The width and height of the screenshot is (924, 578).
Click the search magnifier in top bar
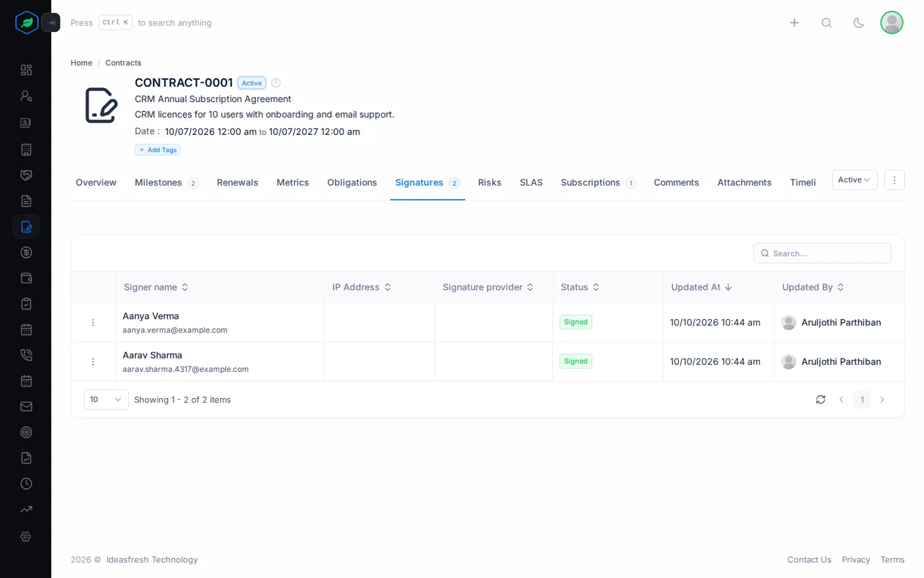pyautogui.click(x=826, y=22)
